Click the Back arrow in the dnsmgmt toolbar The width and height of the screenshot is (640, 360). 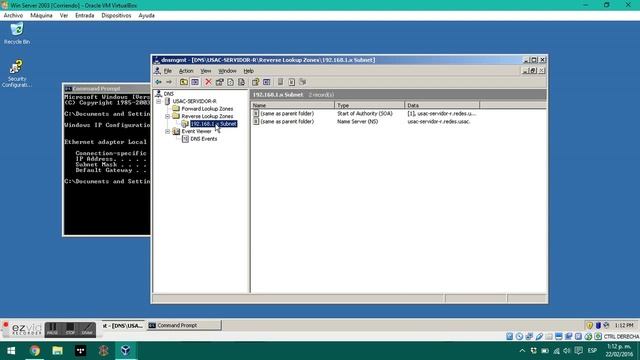tap(158, 82)
